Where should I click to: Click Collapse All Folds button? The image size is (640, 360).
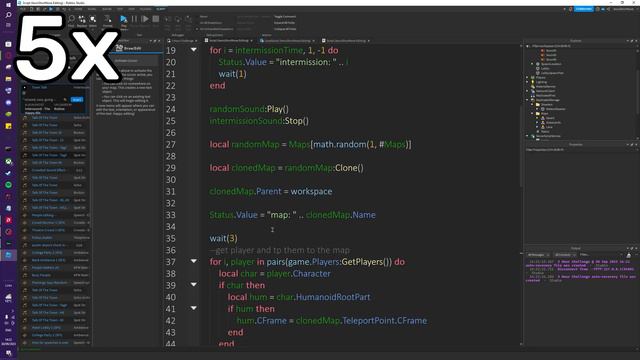[x=285, y=29]
